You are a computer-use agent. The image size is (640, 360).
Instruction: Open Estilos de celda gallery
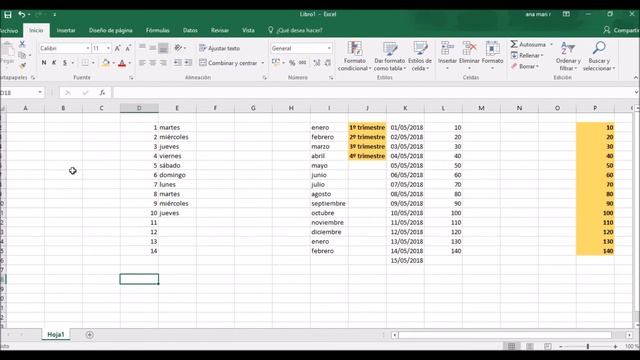(x=420, y=56)
